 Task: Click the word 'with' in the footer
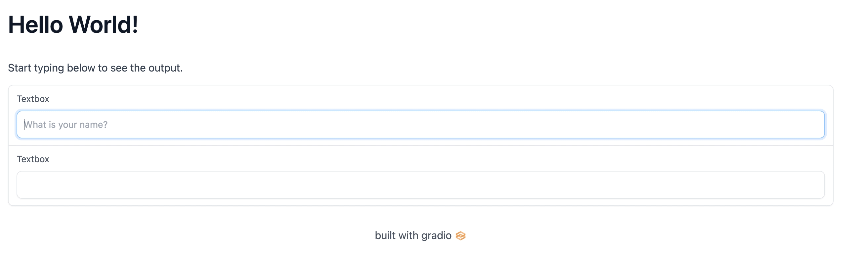409,235
